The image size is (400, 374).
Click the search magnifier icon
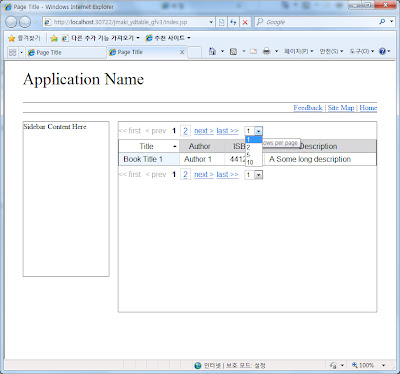pos(382,22)
